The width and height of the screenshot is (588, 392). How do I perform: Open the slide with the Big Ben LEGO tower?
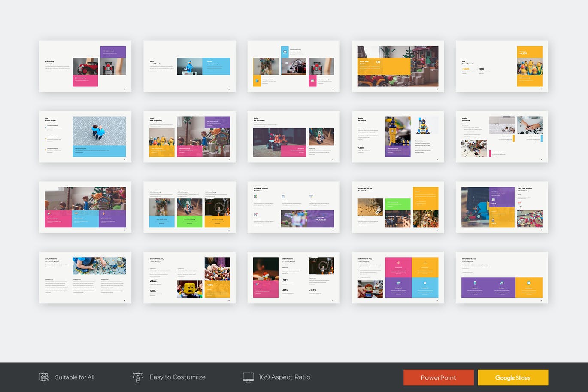397,137
